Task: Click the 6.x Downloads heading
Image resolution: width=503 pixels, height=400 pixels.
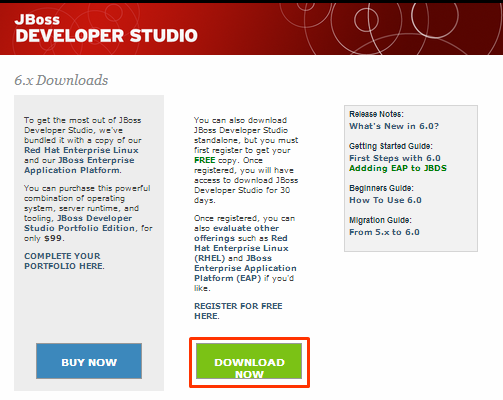Action: (x=61, y=80)
